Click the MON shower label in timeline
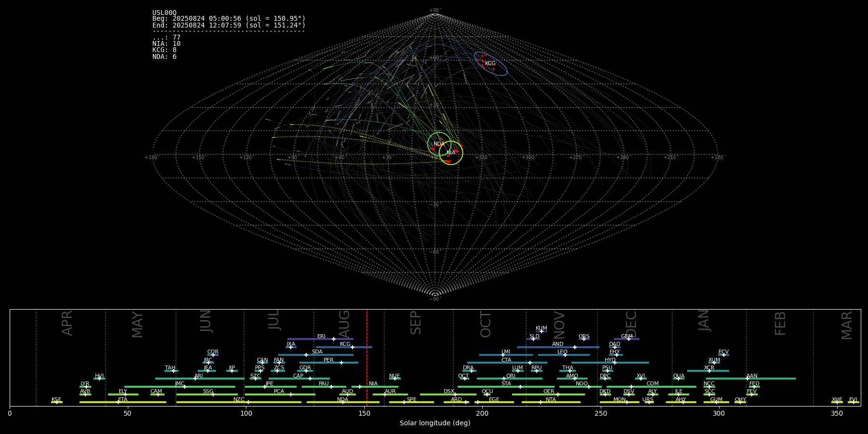Screen dimensions: 868x434 [x=620, y=400]
